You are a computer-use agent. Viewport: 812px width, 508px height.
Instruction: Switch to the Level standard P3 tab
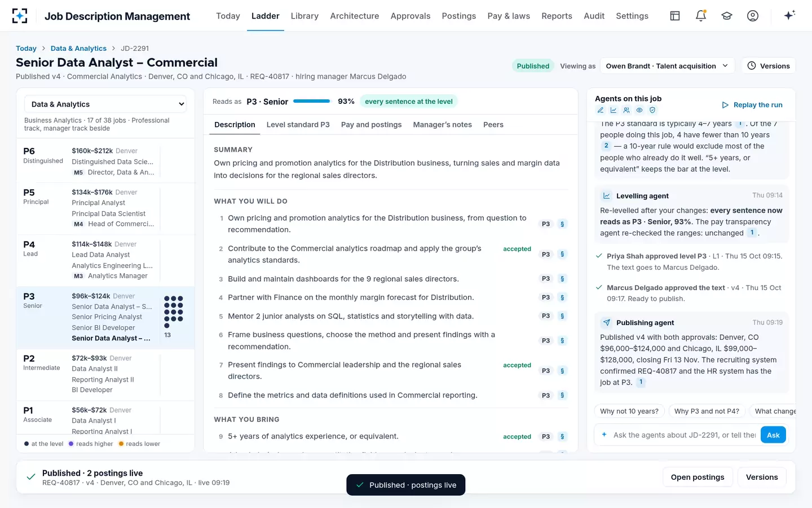point(298,125)
